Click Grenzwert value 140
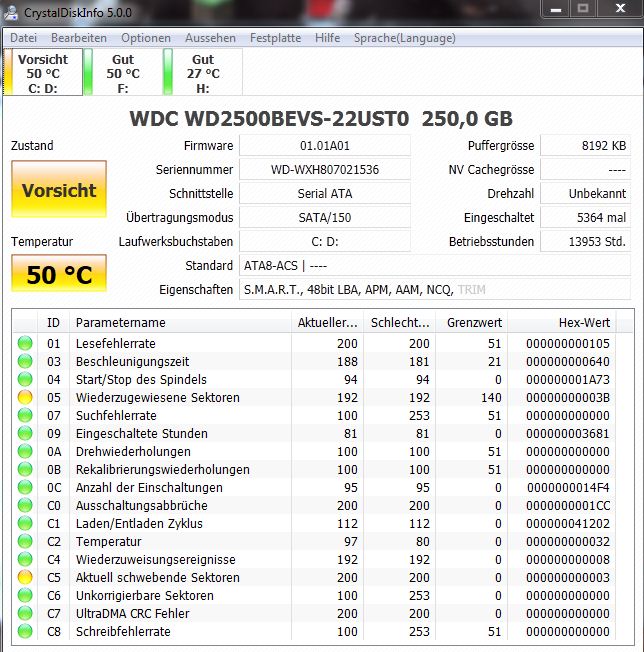The height and width of the screenshot is (652, 644). 491,398
